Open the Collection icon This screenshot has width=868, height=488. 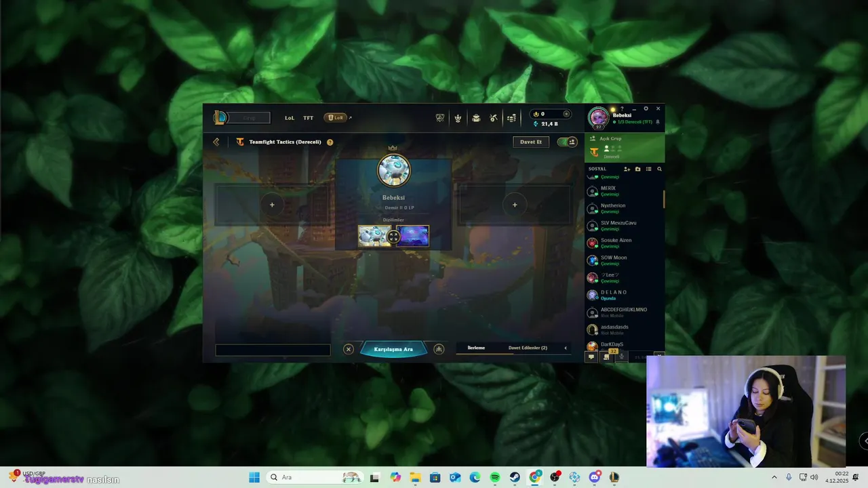476,118
